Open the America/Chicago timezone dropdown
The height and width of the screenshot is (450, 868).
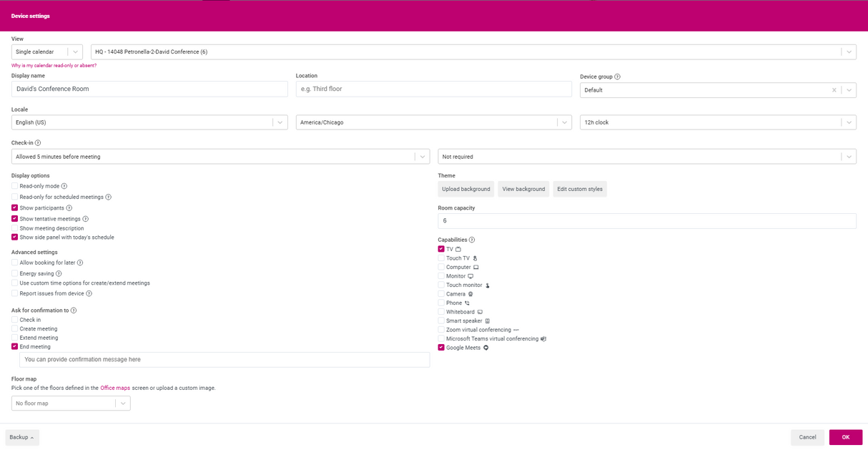point(564,122)
